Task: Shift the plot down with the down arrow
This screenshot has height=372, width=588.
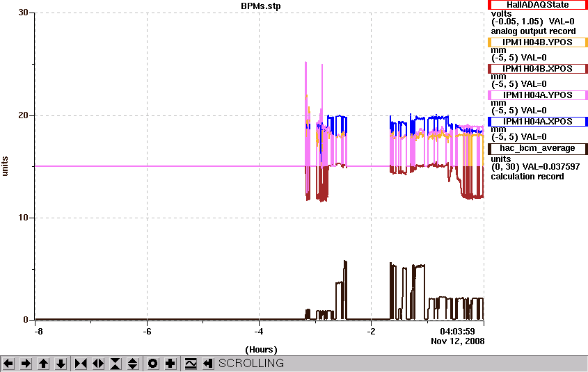Action: (x=61, y=364)
